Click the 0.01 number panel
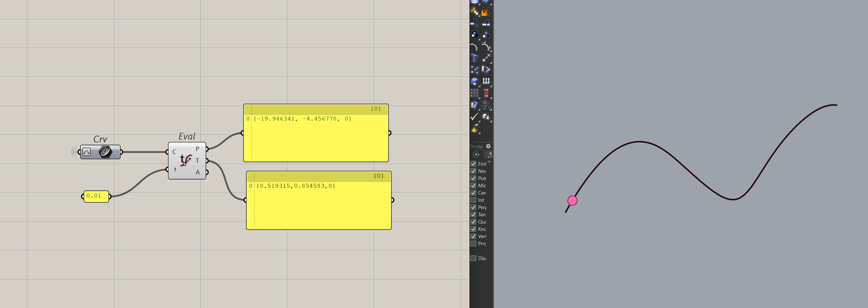Screen dimensions: 868x308 pyautogui.click(x=96, y=196)
